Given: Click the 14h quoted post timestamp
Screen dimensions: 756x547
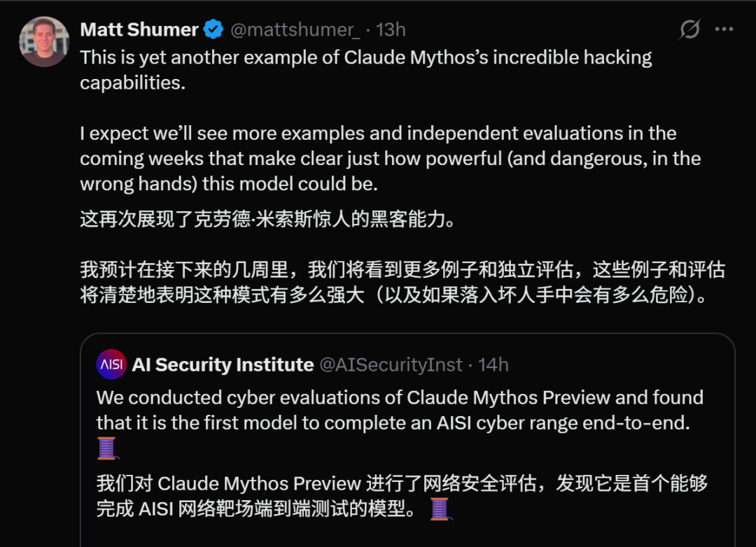Looking at the screenshot, I should [493, 364].
